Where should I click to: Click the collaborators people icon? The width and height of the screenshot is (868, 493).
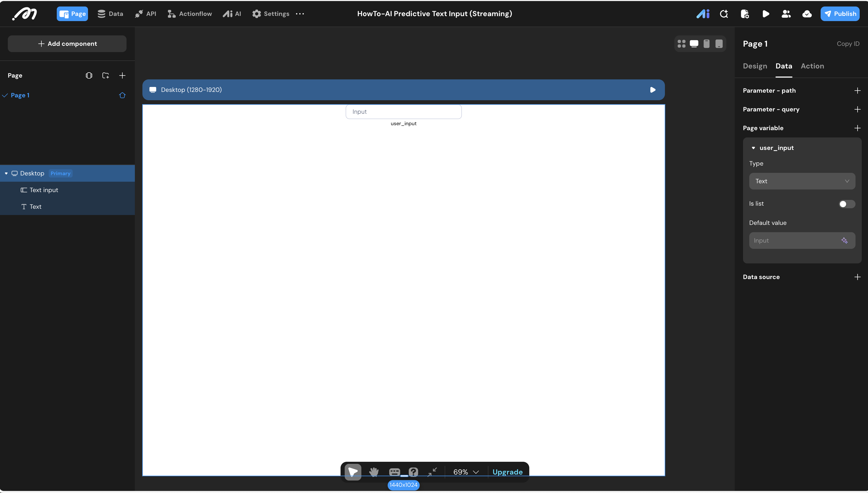[x=786, y=14]
